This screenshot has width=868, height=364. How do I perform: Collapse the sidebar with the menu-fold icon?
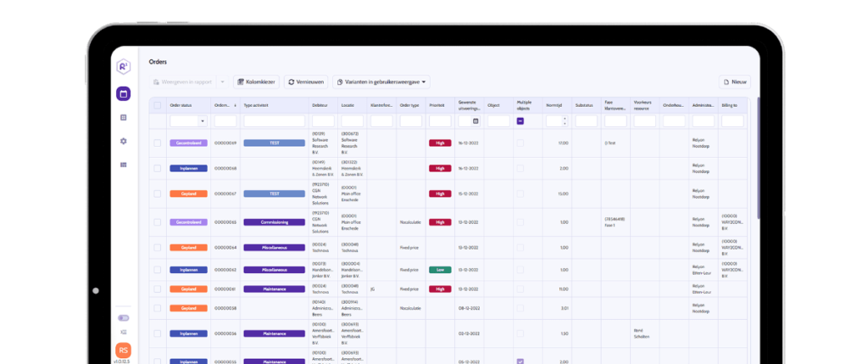pos(123,331)
